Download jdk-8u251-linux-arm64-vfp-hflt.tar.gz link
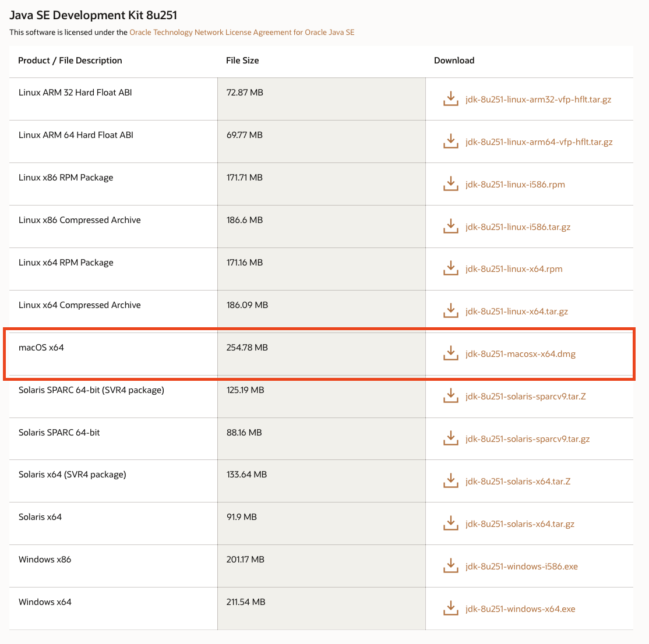 [539, 142]
